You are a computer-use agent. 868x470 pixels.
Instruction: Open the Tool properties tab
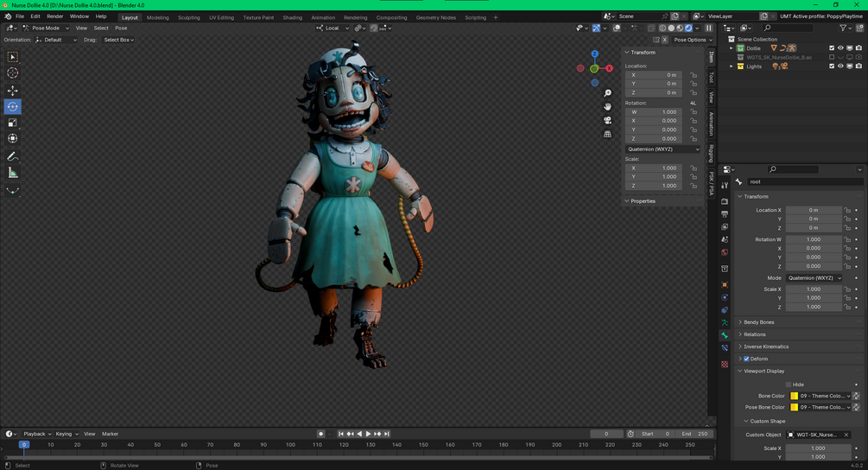coord(724,186)
